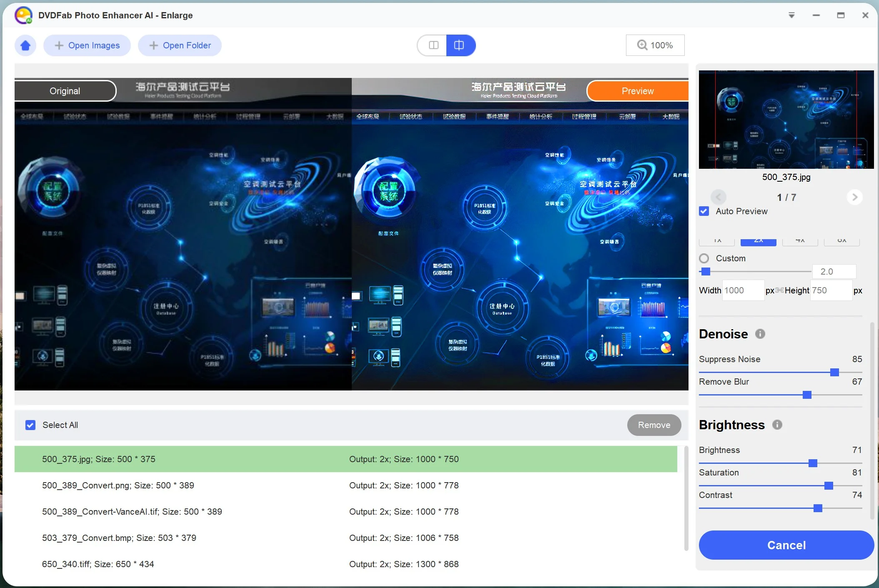Select 500_389_Convert.png in the file list
This screenshot has width=879, height=588.
point(118,485)
